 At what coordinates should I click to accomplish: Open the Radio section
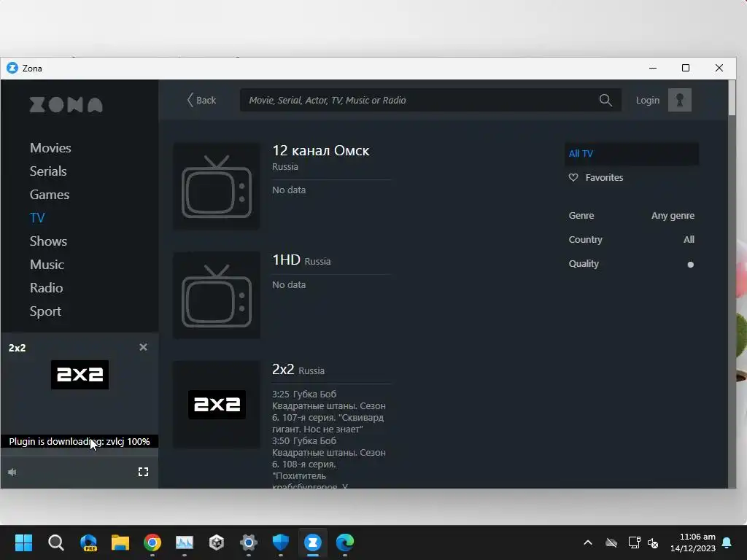coord(46,287)
